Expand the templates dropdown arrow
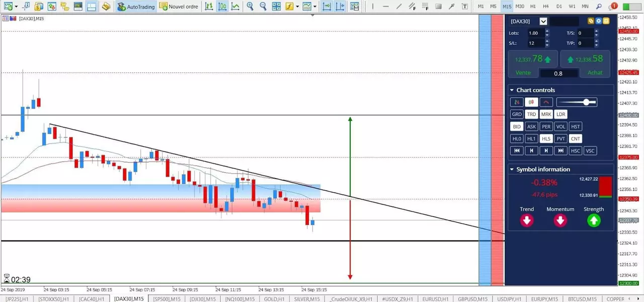This screenshot has height=302, width=644. pos(315,7)
